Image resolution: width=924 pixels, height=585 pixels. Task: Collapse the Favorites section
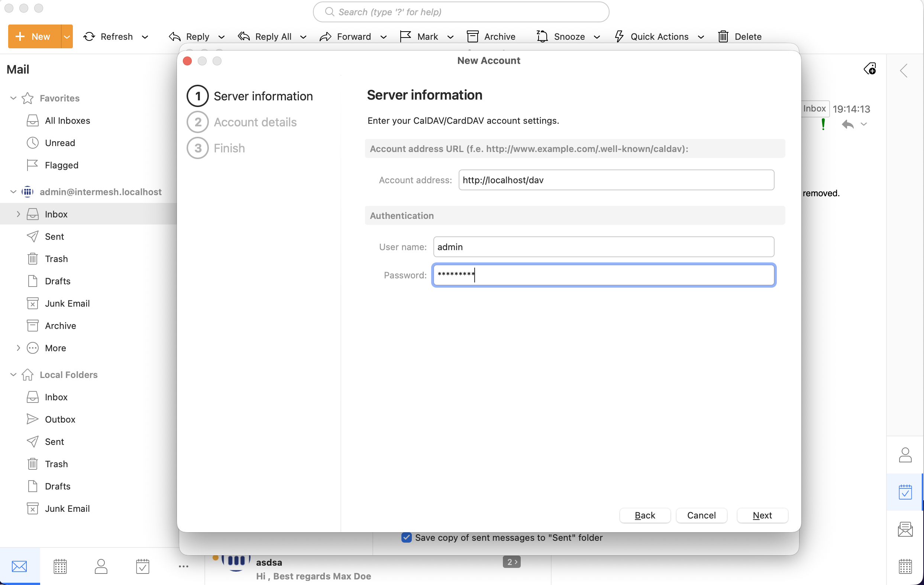[x=13, y=98]
